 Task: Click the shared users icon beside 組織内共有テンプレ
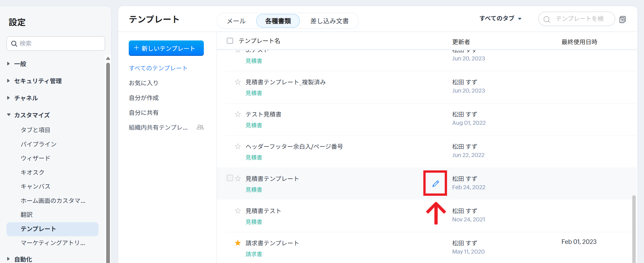pyautogui.click(x=200, y=127)
